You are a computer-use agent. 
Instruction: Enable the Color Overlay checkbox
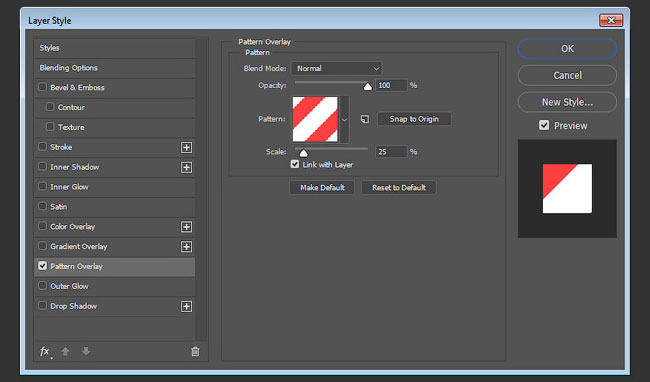pos(42,226)
